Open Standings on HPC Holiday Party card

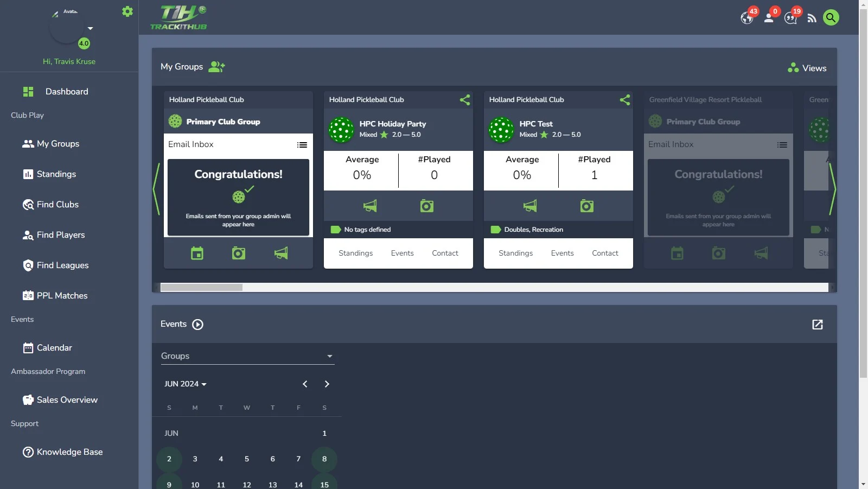click(356, 253)
